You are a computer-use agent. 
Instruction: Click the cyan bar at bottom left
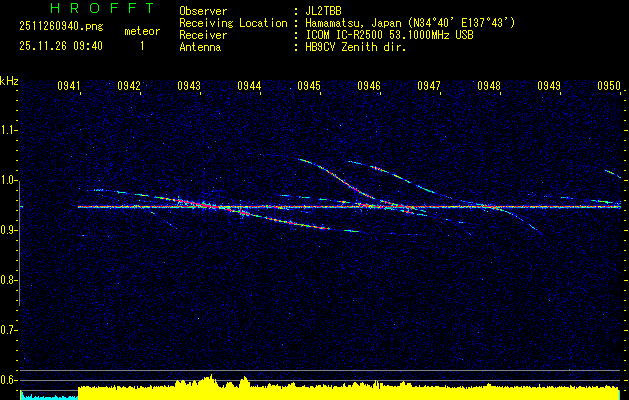click(48, 396)
